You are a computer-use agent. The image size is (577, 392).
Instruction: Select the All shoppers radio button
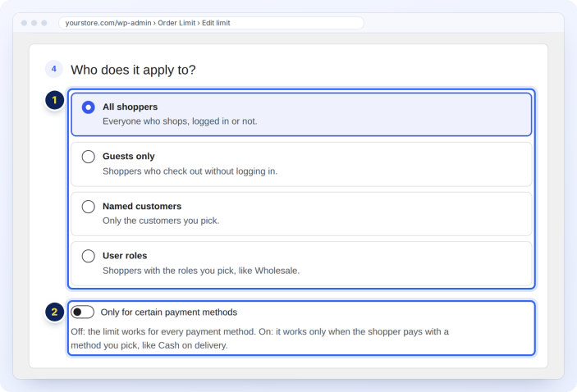point(89,107)
